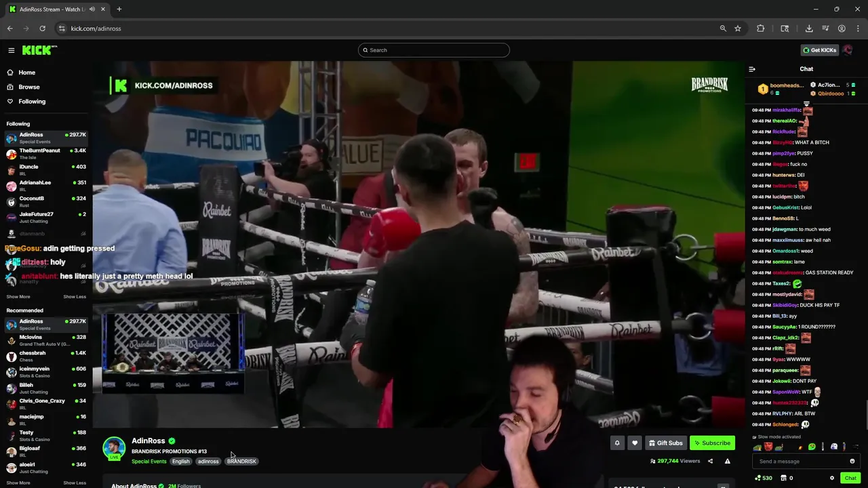Click the 297,744 Viewers count
Viewport: 868px width, 488px height.
pyautogui.click(x=675, y=461)
